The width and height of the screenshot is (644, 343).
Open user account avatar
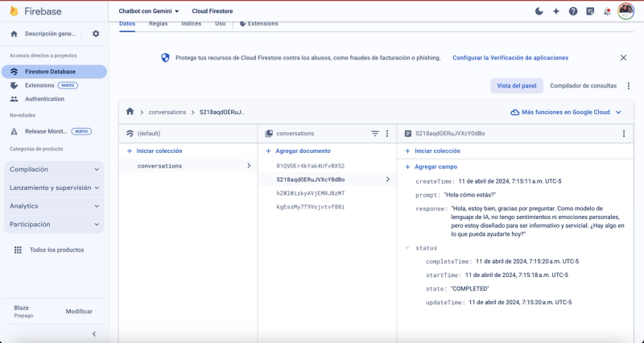click(x=626, y=11)
